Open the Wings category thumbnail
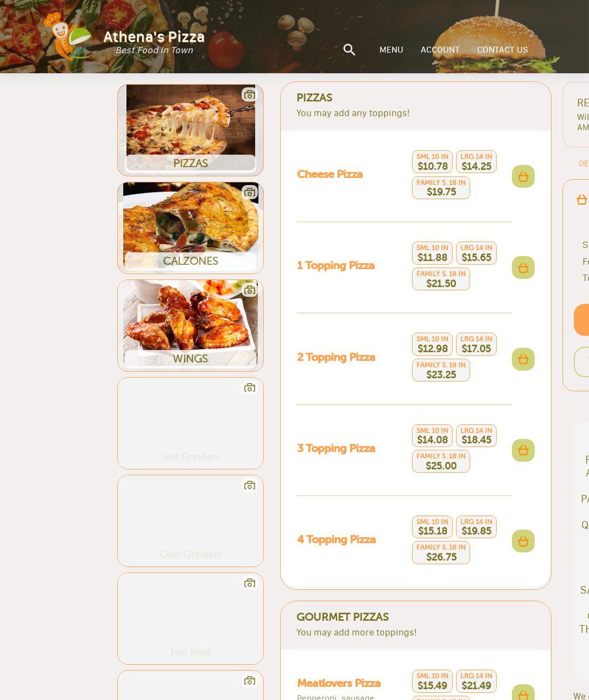The width and height of the screenshot is (589, 700). click(x=191, y=326)
